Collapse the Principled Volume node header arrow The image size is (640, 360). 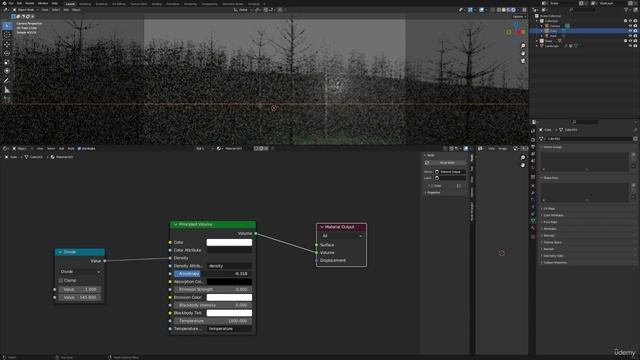tap(176, 224)
